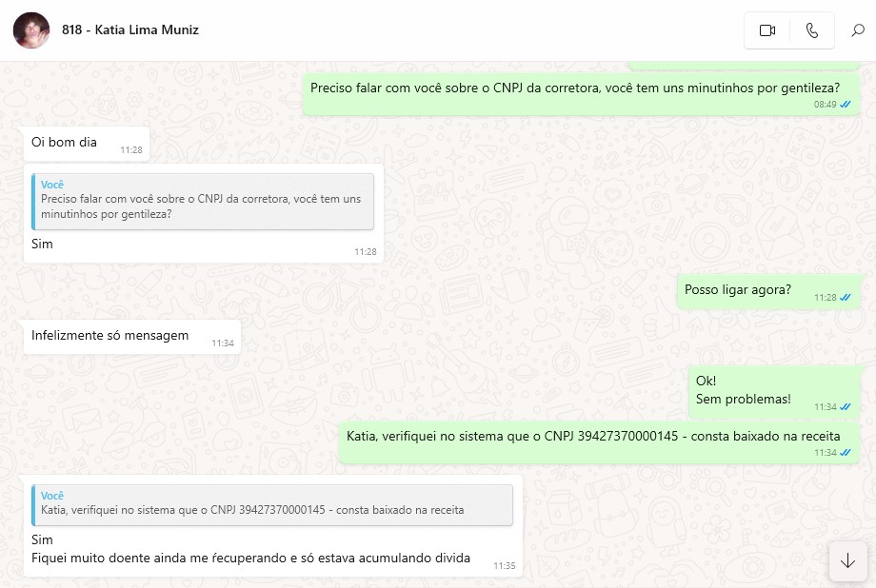Click quoted reply above 'Sim' at 11:28
The height and width of the screenshot is (588, 876).
(203, 202)
